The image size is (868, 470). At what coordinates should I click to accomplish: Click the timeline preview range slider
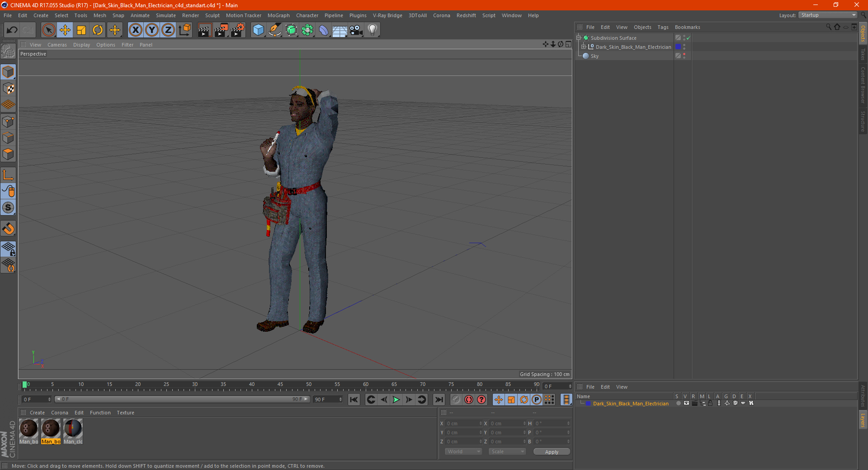(182, 399)
